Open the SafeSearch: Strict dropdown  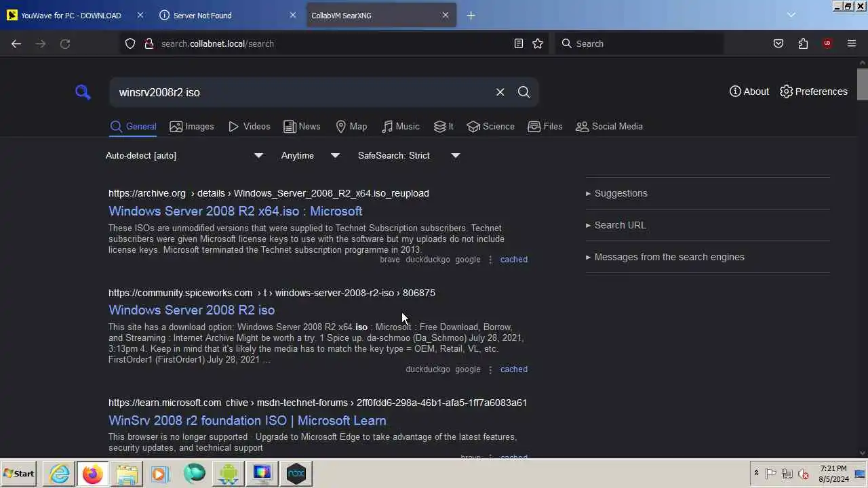409,155
